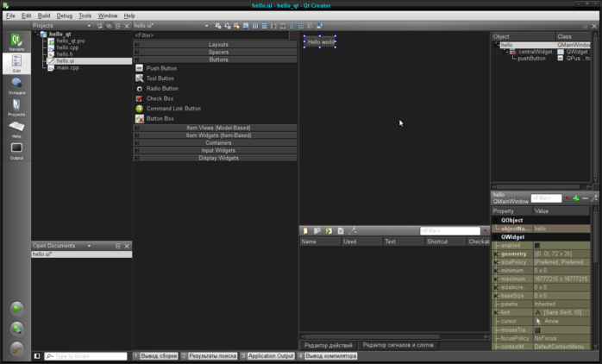Screen dimensions: 602x364
Task: Open Вывод компилятора output pane
Action: pos(328,356)
